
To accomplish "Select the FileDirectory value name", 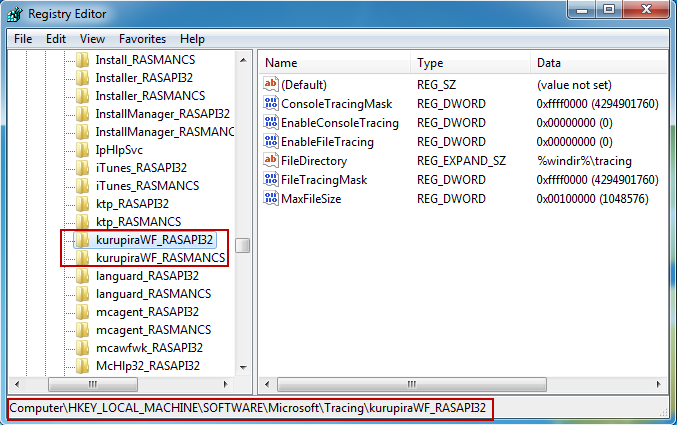I will point(314,161).
